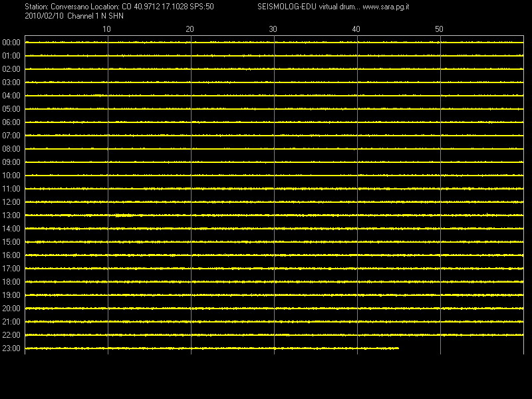Click the 2010/02/10 date text
Image resolution: width=532 pixels, height=399 pixels.
pyautogui.click(x=44, y=16)
